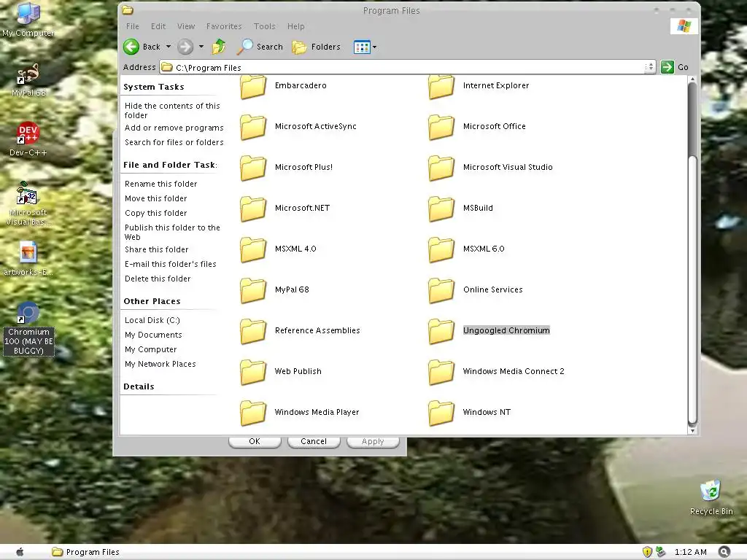Screen dimensions: 747x560
Task: Open the Favorites menu
Action: tap(224, 26)
